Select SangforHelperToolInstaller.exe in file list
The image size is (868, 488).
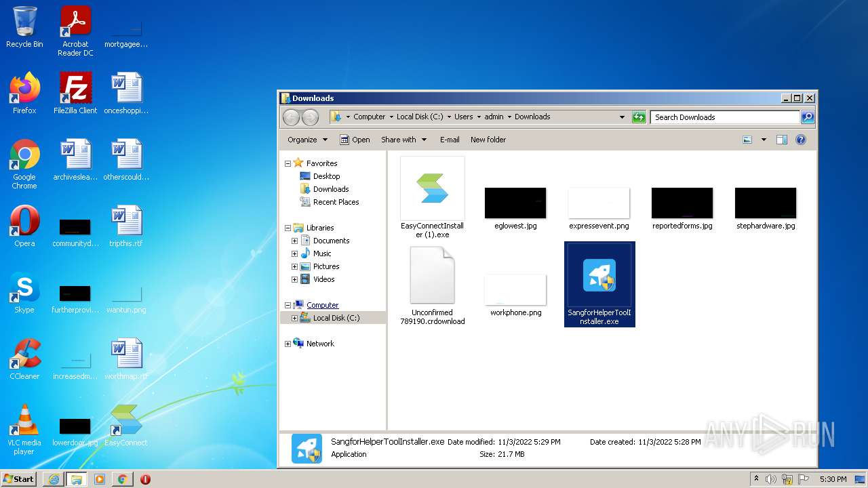click(x=599, y=284)
